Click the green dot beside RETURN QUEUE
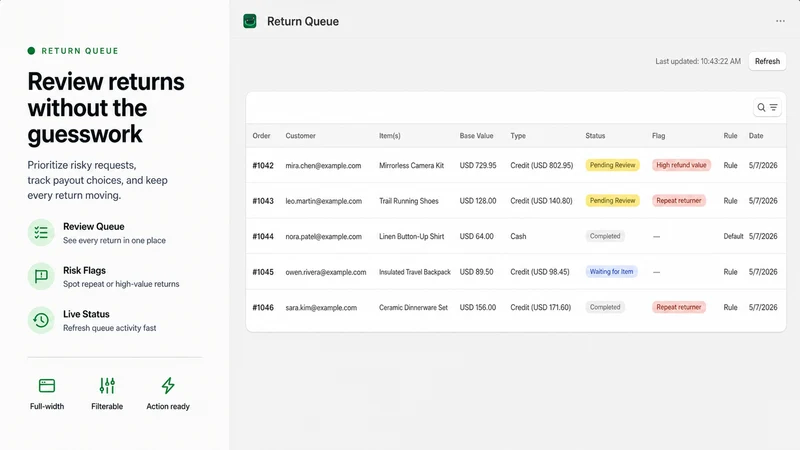 pyautogui.click(x=31, y=51)
